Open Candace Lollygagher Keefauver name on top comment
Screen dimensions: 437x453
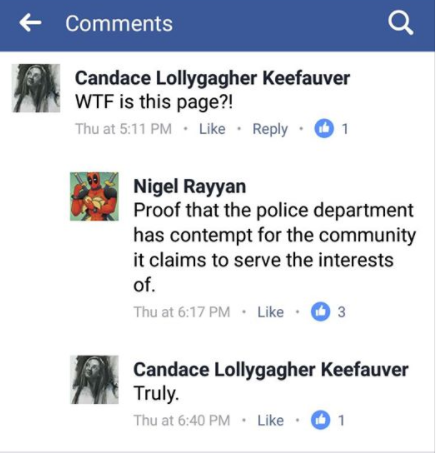click(212, 79)
